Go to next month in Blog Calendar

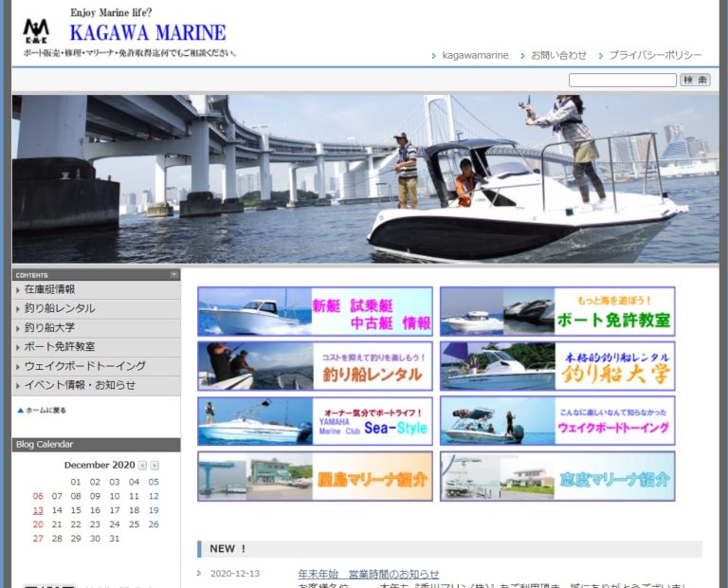click(155, 466)
